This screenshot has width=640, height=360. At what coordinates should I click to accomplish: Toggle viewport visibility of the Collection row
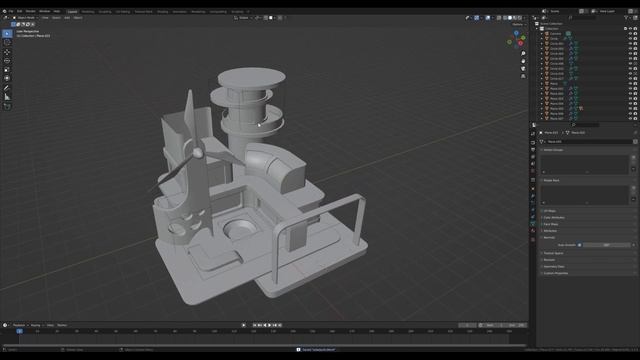[630, 29]
